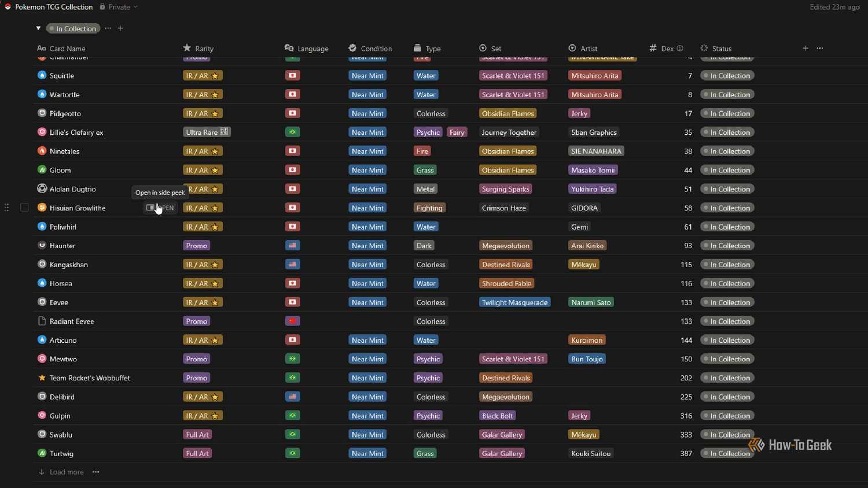Image resolution: width=868 pixels, height=488 pixels.
Task: Open column options ellipsis in table header
Action: coord(820,49)
